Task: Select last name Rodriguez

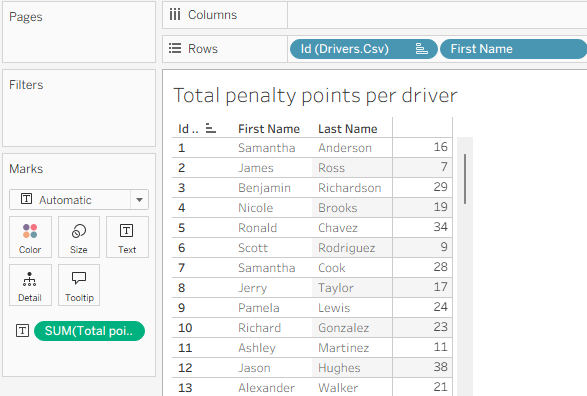Action: point(347,248)
